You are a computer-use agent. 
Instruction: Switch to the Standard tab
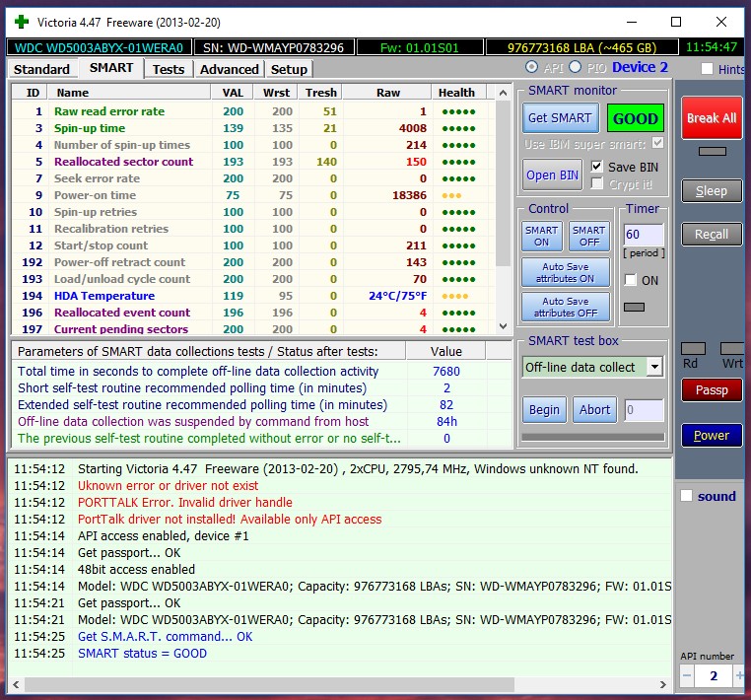[41, 69]
